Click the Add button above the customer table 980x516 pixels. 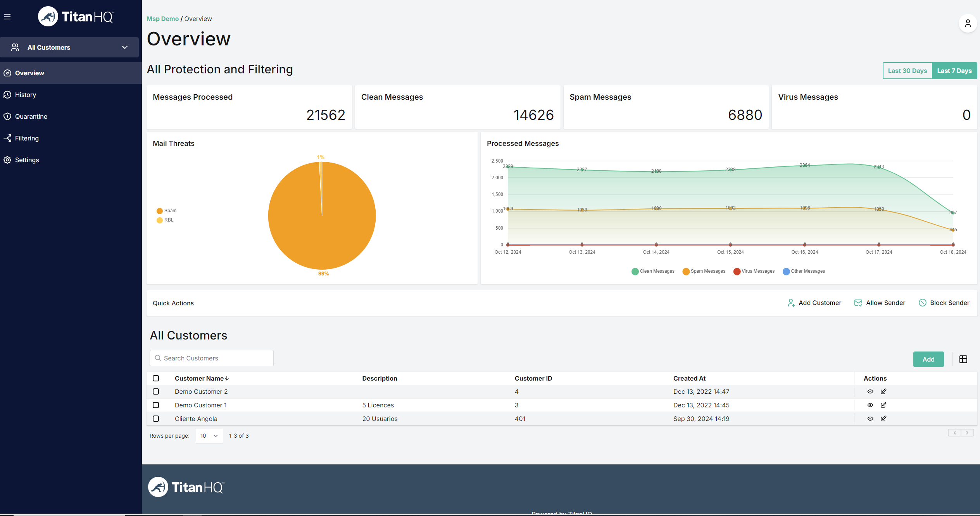928,359
